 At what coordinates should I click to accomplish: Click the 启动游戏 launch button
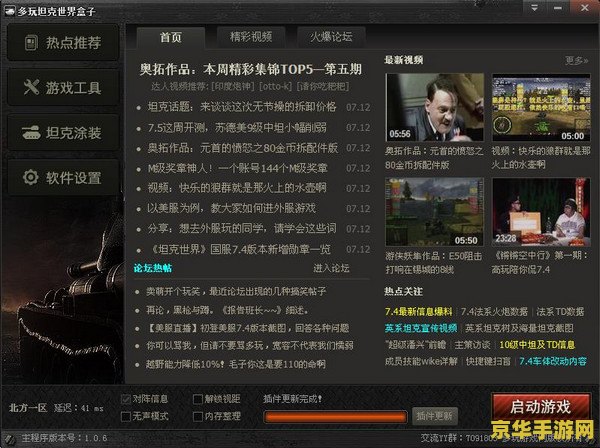pyautogui.click(x=541, y=407)
